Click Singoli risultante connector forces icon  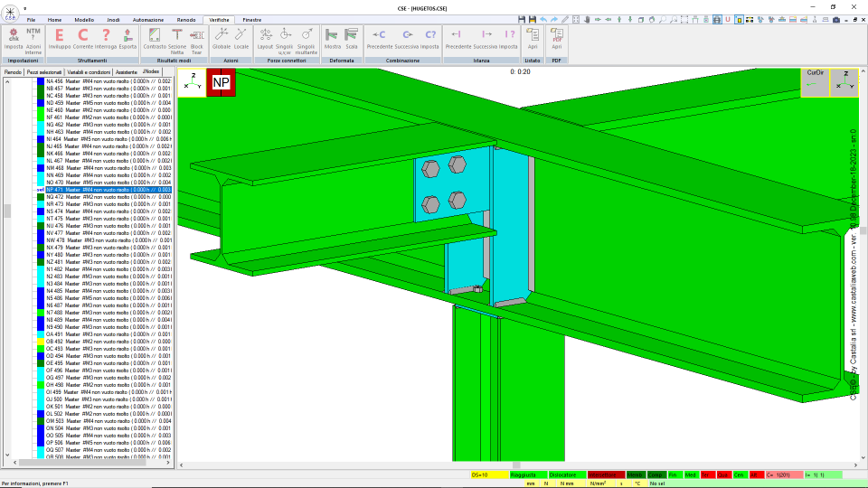coord(307,40)
